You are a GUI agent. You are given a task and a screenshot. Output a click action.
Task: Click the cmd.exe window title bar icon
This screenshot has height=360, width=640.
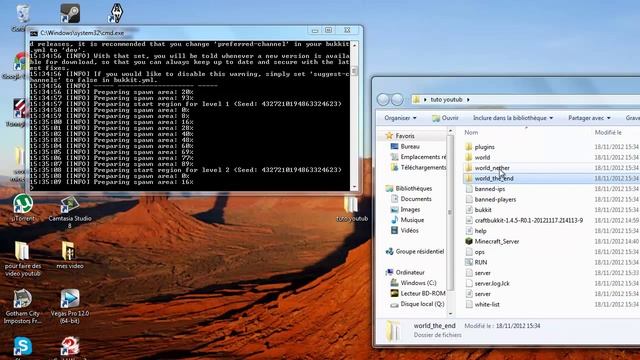tap(34, 33)
